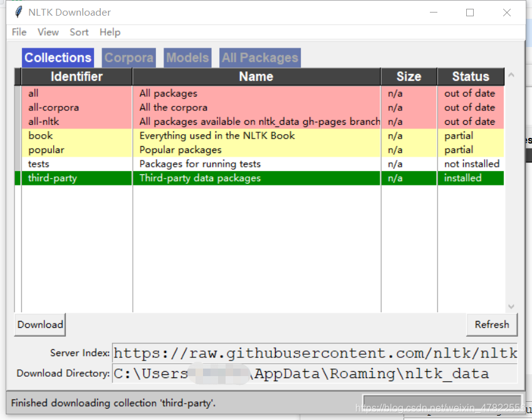This screenshot has width=532, height=420.
Task: Select the 'all-corpora' identifier row
Action: pos(259,108)
